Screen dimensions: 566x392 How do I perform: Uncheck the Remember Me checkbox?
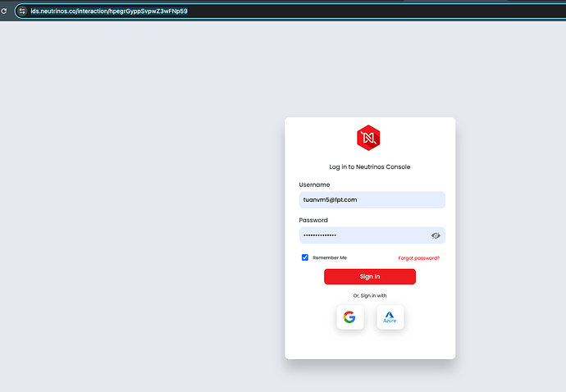[x=305, y=258]
